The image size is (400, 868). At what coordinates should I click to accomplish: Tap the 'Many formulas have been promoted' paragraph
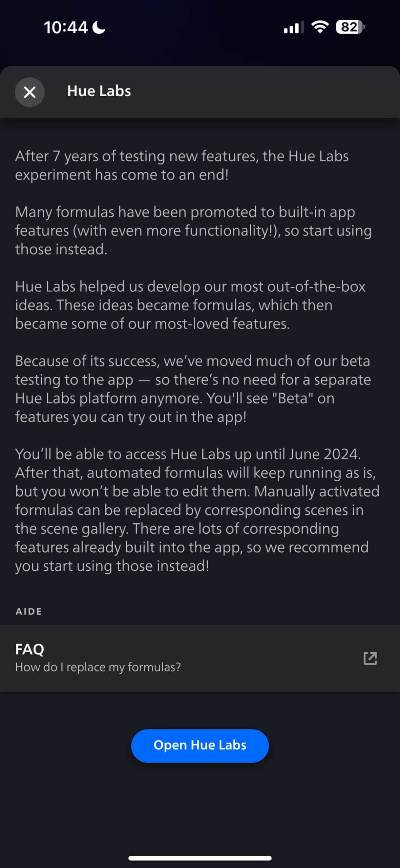coord(193,231)
